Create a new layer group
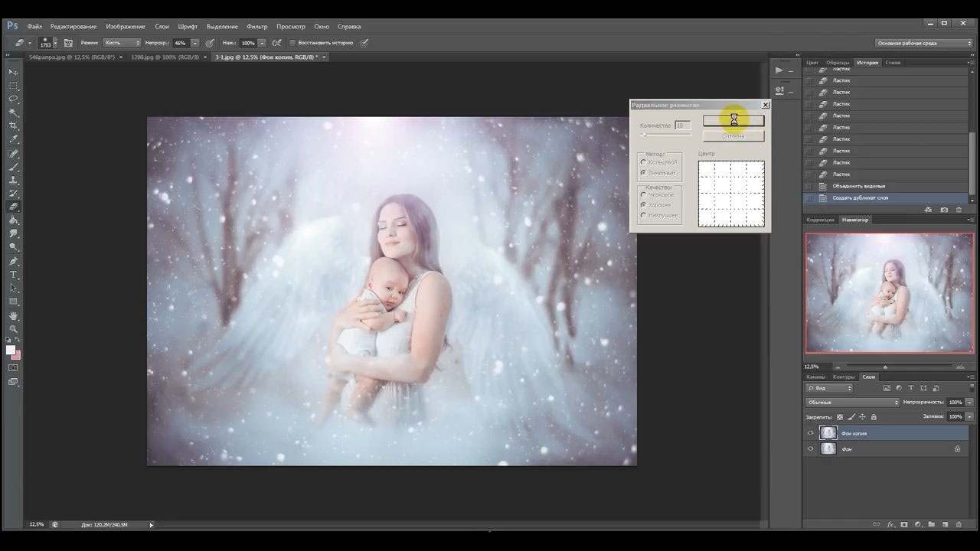This screenshot has width=980, height=551. click(x=932, y=524)
